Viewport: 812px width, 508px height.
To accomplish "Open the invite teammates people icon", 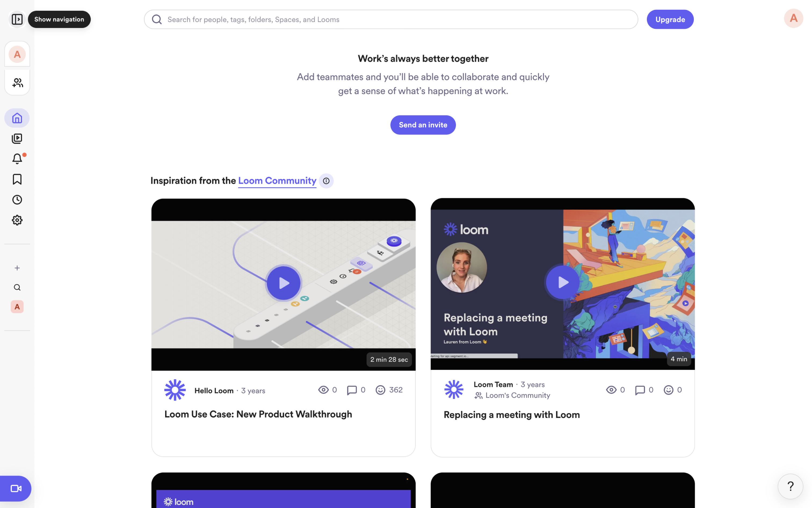I will [17, 83].
